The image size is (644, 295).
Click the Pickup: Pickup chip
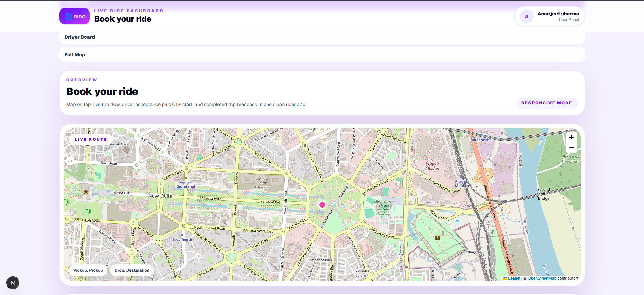tap(88, 270)
